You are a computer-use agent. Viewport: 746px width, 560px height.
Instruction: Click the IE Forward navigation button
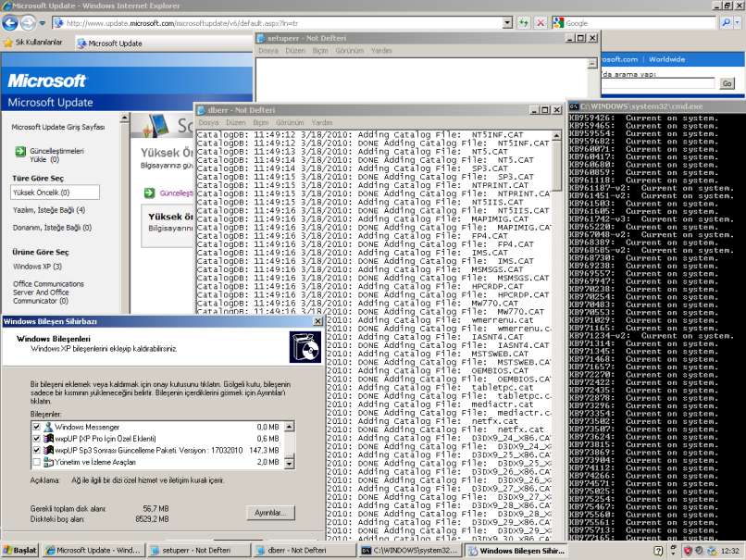coord(28,22)
